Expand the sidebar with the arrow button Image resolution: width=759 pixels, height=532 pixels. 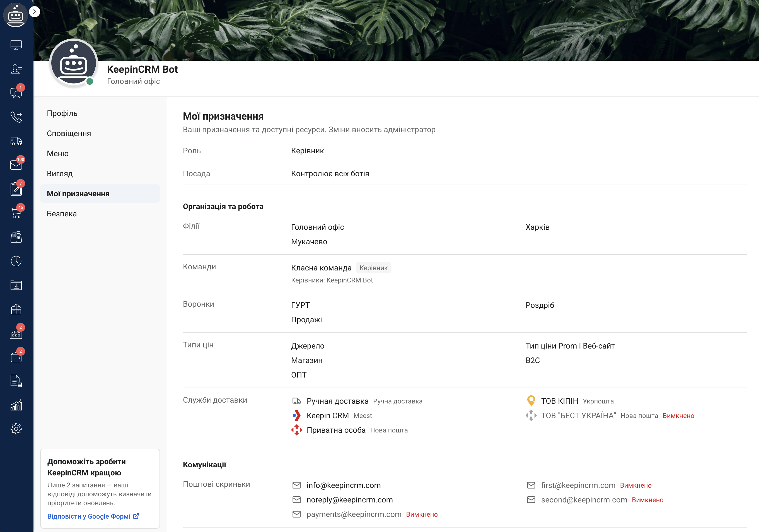[x=34, y=12]
